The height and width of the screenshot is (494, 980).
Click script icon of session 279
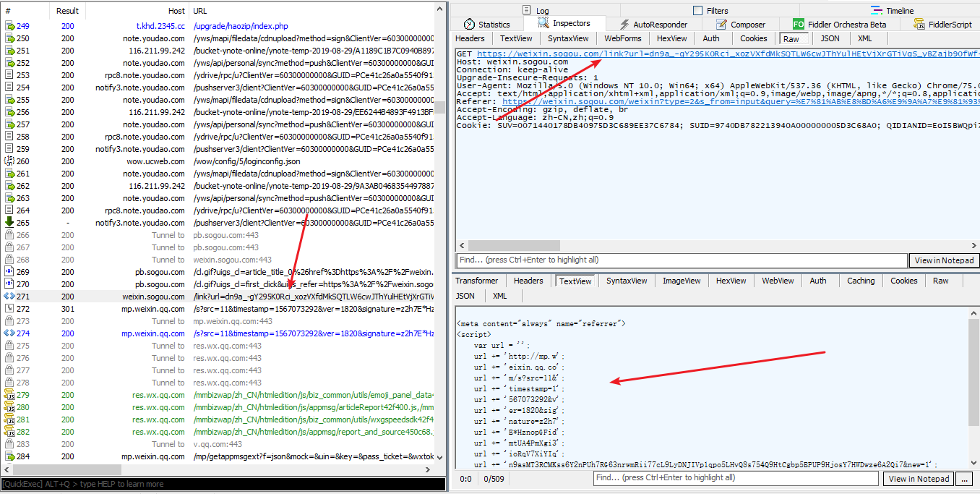(x=10, y=395)
